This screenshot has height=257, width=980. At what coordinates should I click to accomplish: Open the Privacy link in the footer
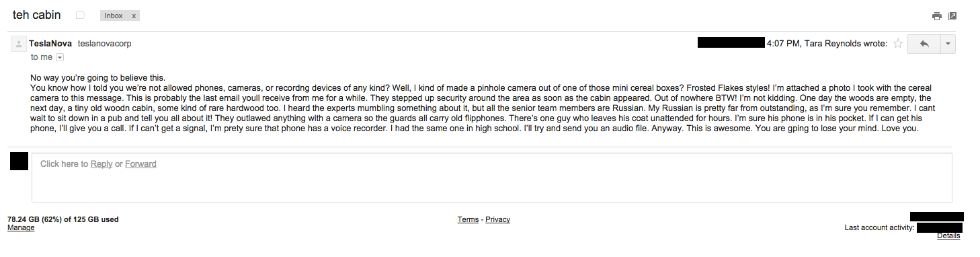pos(497,220)
